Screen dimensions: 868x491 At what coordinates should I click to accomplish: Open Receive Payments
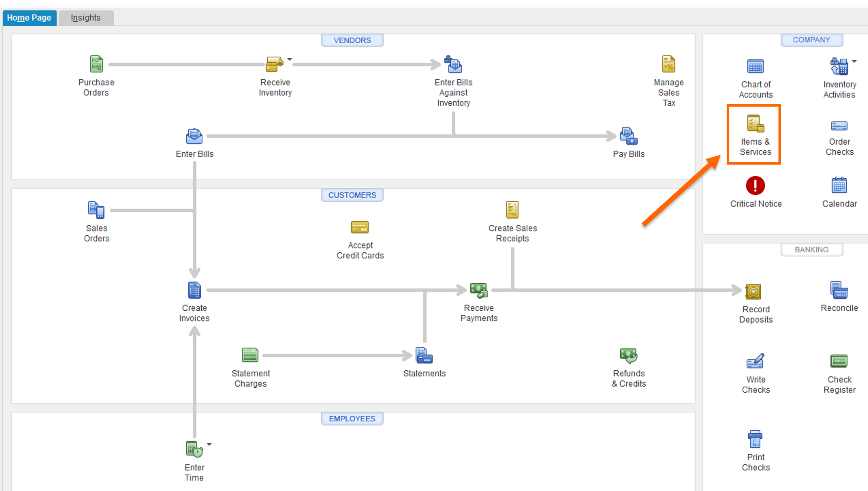click(x=479, y=291)
